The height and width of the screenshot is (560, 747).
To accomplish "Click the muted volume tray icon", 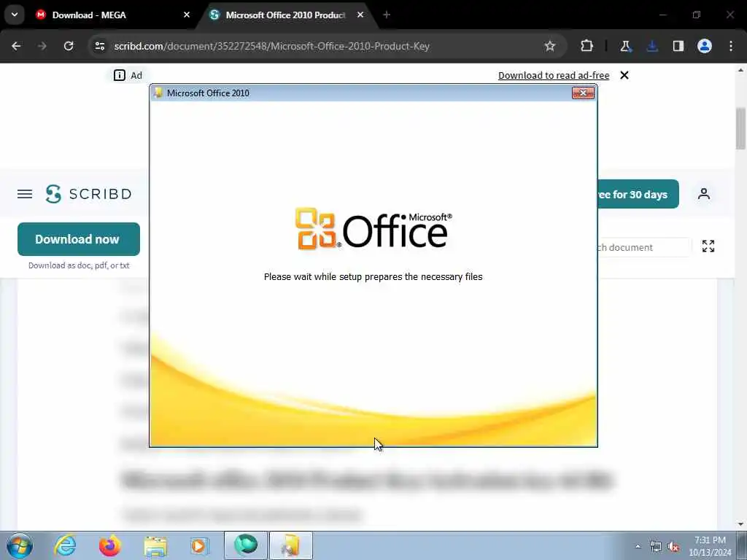I will click(673, 547).
